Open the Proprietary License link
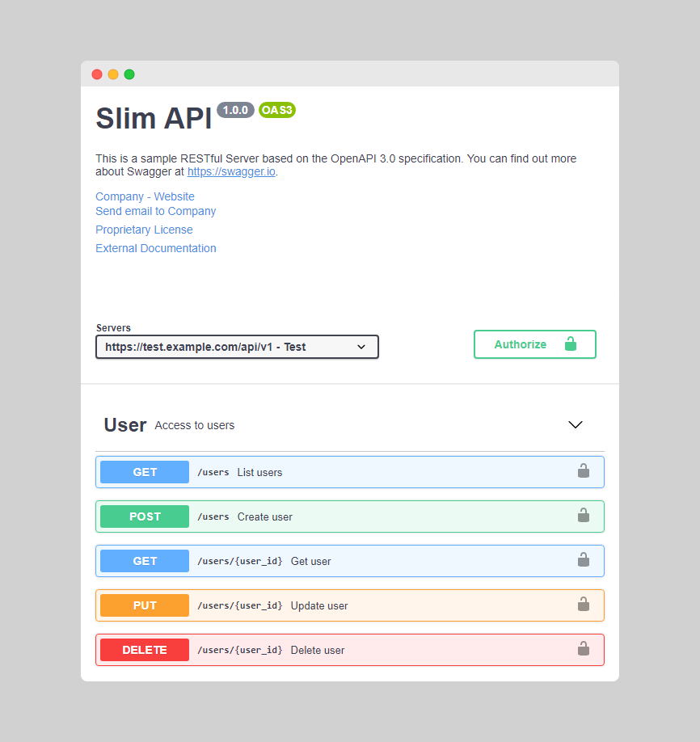This screenshot has width=700, height=742. pos(144,230)
